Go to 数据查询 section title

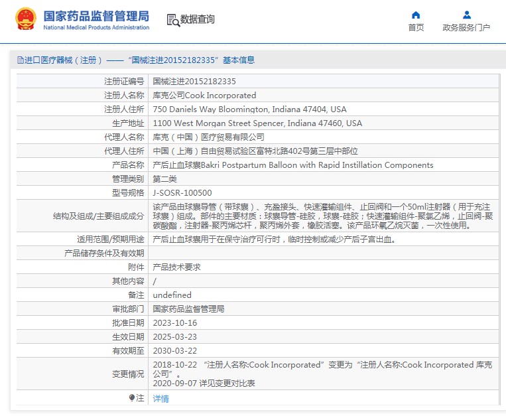[198, 20]
